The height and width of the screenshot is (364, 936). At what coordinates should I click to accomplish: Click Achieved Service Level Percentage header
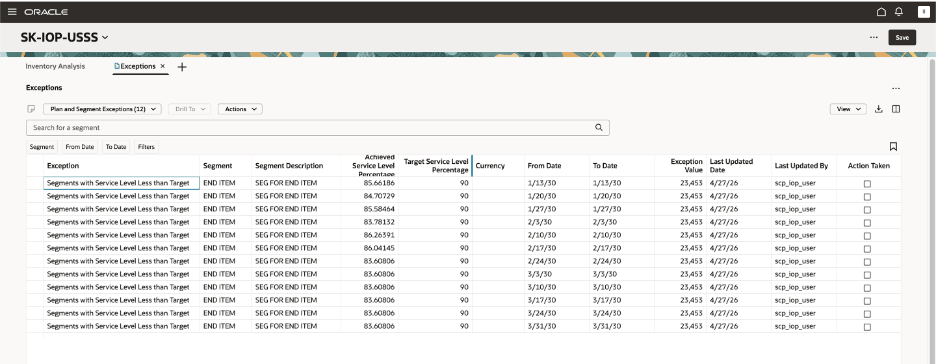coord(370,166)
